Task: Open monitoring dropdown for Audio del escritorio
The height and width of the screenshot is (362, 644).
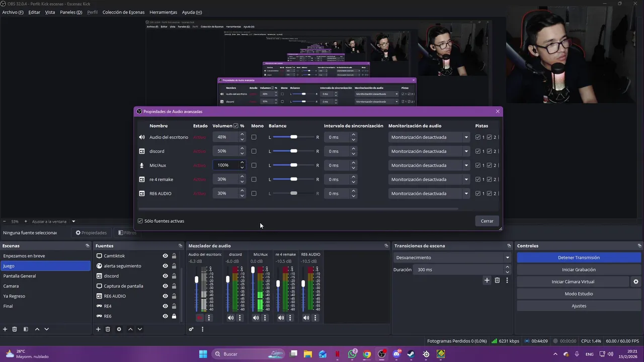Action: [x=430, y=137]
